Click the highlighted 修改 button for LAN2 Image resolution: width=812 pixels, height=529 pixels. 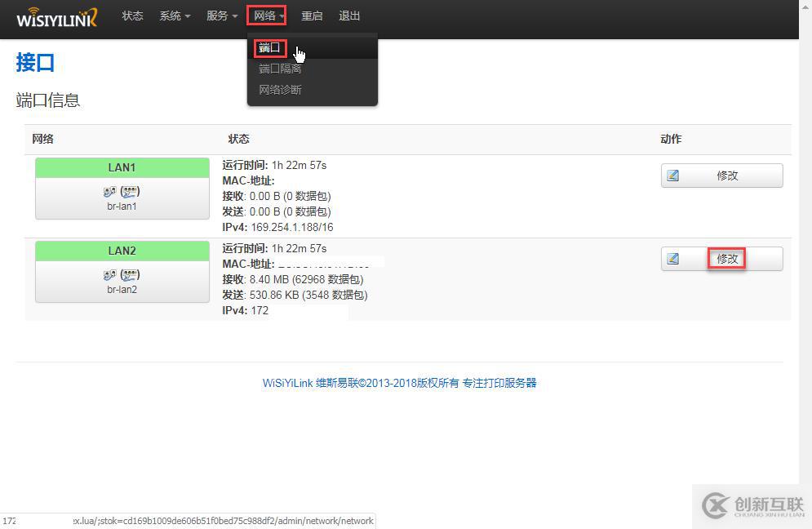(x=726, y=258)
